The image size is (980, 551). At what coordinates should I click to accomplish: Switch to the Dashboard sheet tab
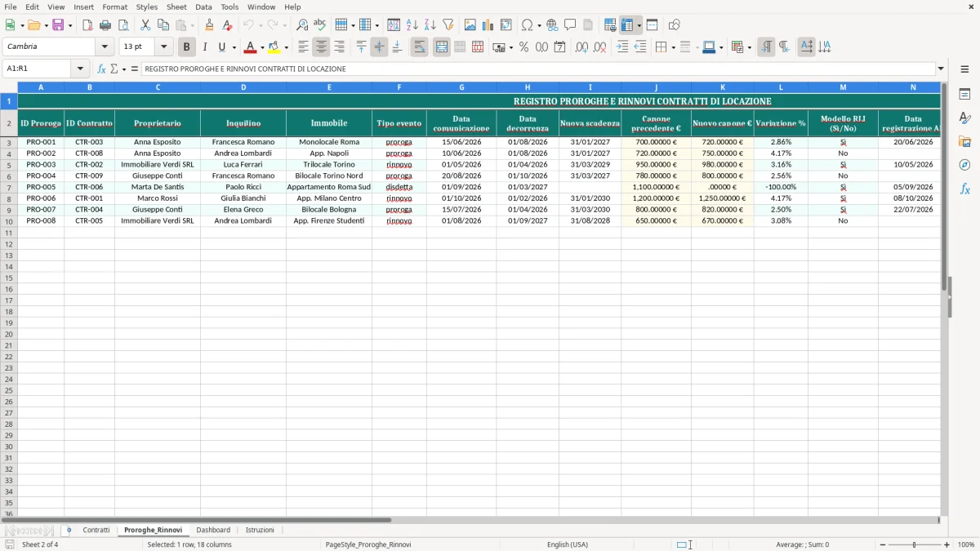[x=213, y=530]
